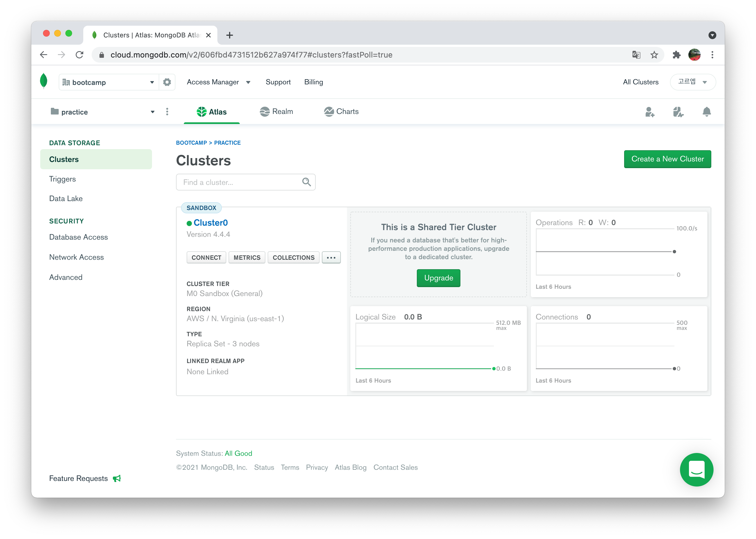Bookmark this page with the star icon
The width and height of the screenshot is (756, 539).
tap(654, 55)
